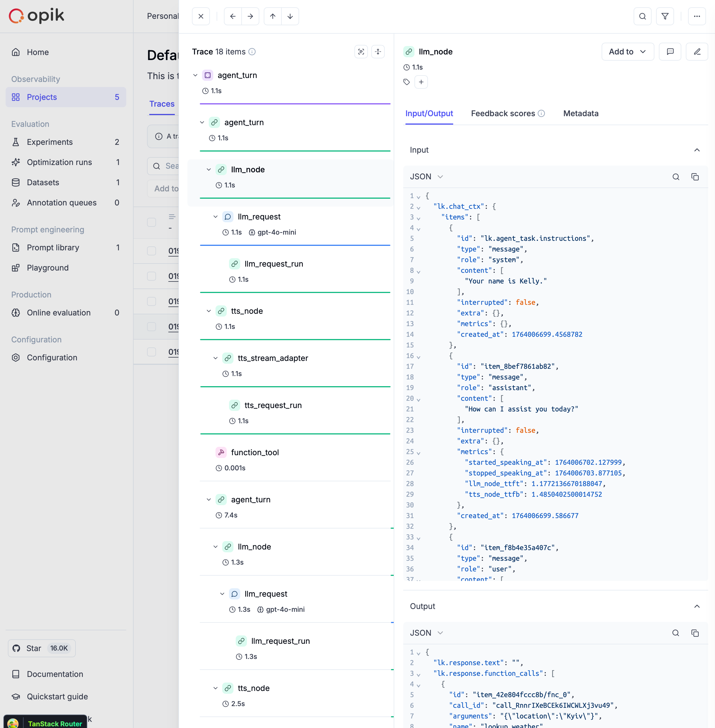Select the last visible trace row checkbox
715x728 pixels.
click(x=151, y=352)
